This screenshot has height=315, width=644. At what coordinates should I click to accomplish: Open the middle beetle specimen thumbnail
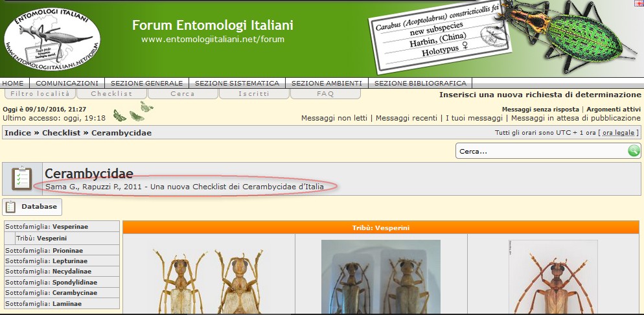coord(381,277)
